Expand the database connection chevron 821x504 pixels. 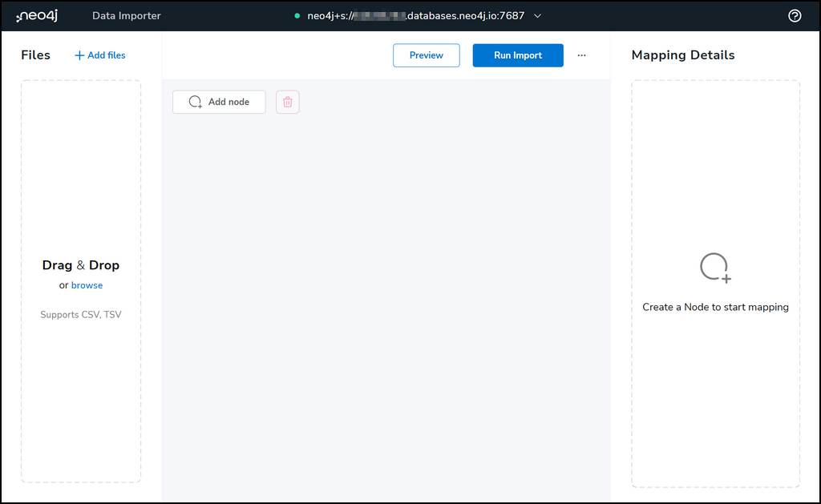pos(537,15)
